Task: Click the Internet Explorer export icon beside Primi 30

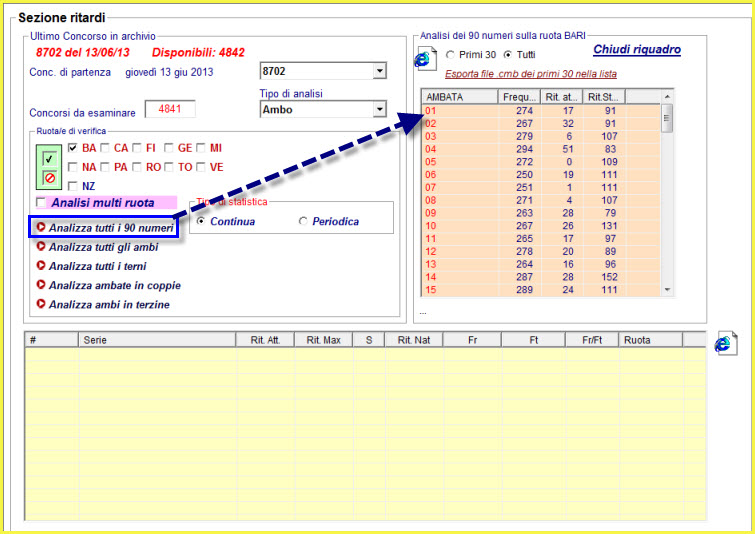Action: click(x=425, y=59)
